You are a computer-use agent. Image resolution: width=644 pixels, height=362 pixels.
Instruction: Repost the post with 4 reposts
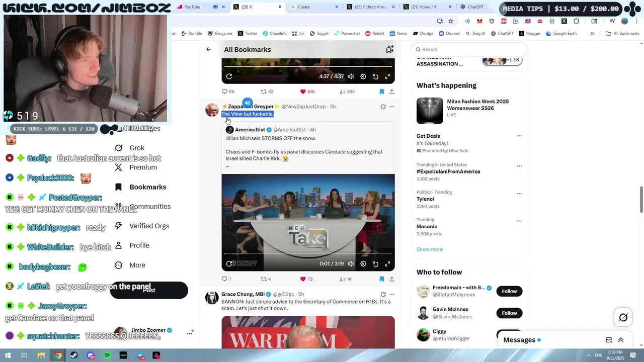[x=266, y=279]
